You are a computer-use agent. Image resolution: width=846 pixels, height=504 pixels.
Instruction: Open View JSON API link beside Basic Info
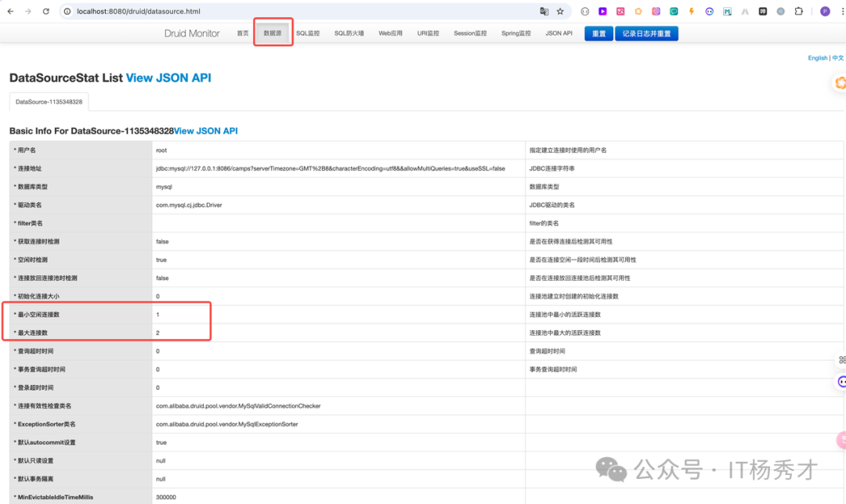(x=205, y=131)
